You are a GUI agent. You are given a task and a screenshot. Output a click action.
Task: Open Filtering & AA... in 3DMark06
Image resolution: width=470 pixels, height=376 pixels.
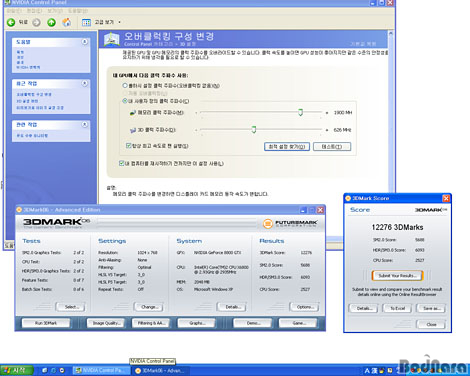pyautogui.click(x=151, y=323)
